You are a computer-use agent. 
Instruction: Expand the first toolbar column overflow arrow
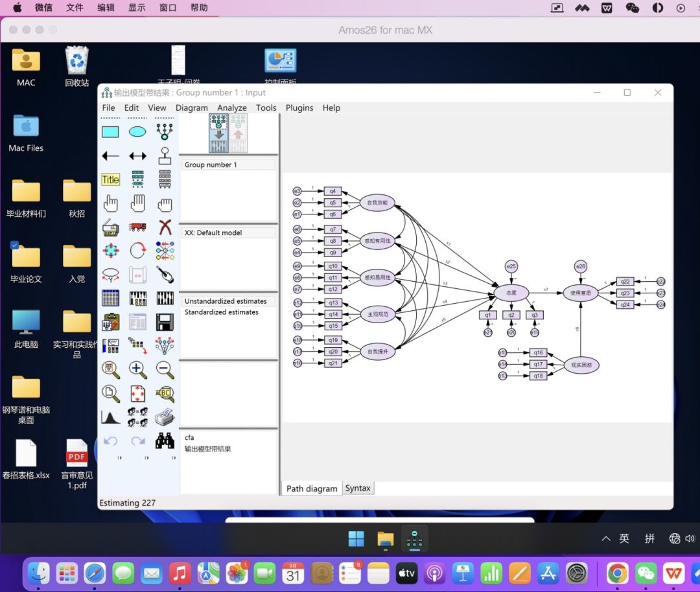point(119,458)
